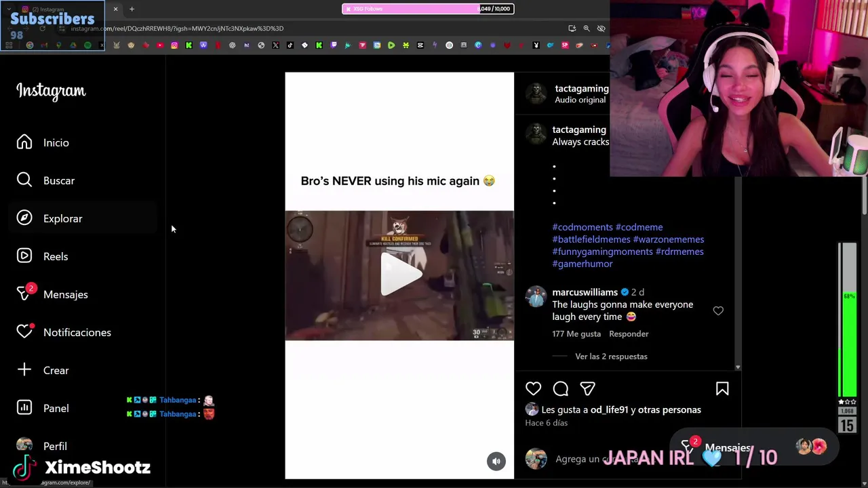Toggle reel audio mute speaker button

pos(496,461)
